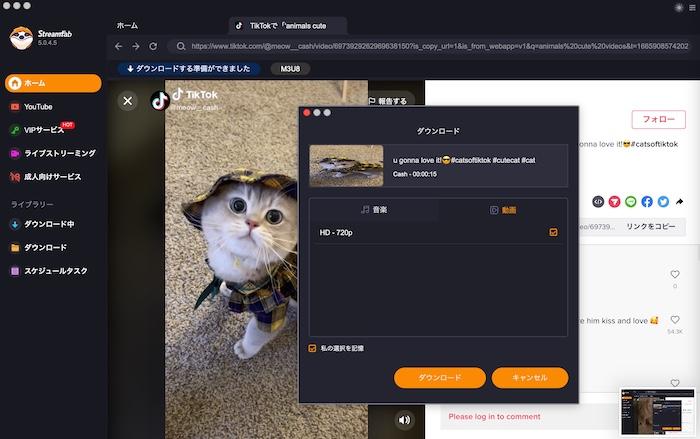Copy the video link
700x439 pixels.
click(651, 226)
